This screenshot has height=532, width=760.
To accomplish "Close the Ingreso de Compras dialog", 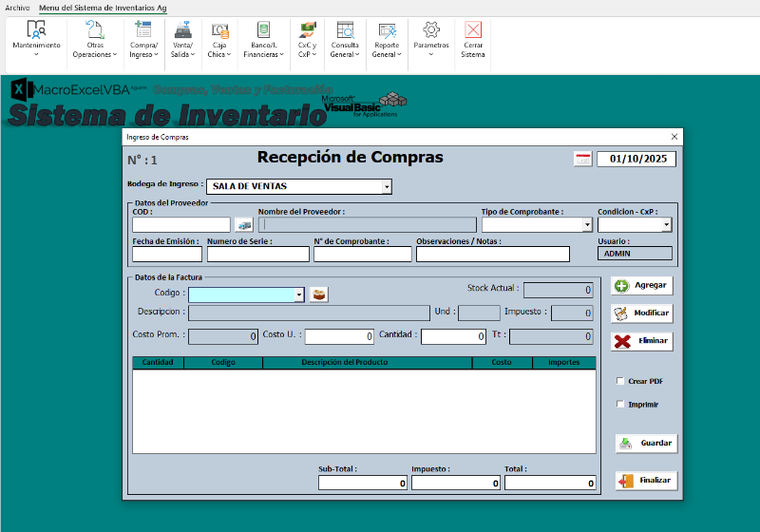I will [x=674, y=137].
